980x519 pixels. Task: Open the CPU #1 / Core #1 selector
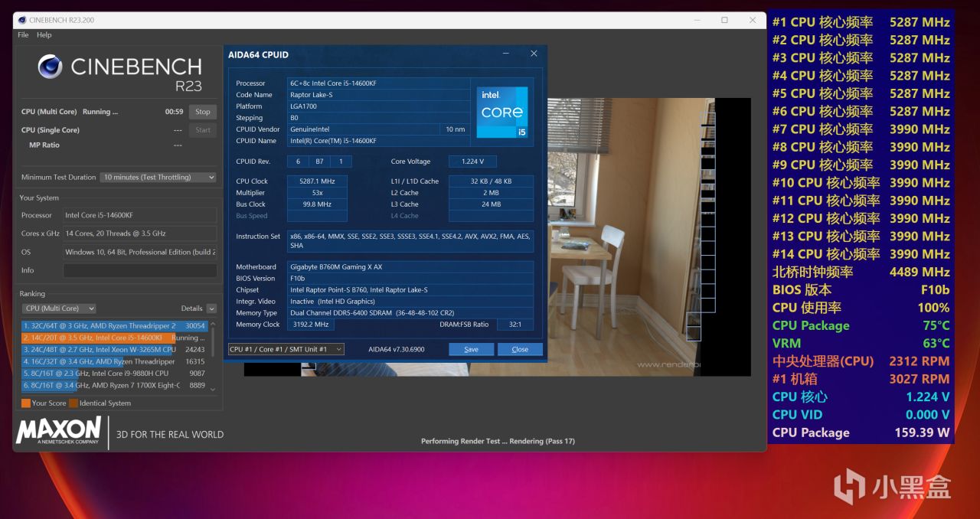[286, 349]
